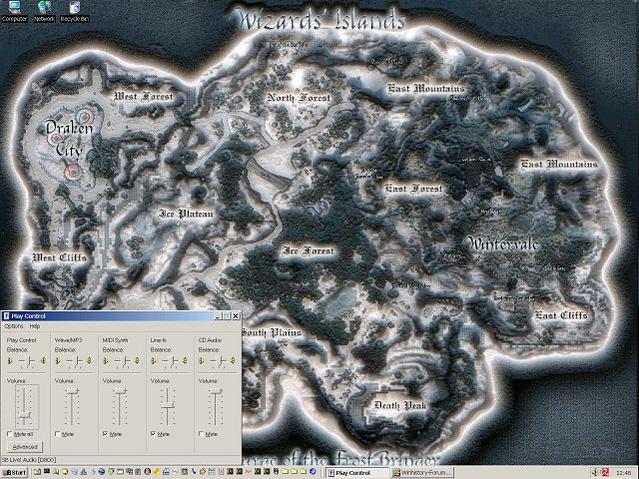
Task: Open the Options menu in Play Control
Action: tap(13, 326)
